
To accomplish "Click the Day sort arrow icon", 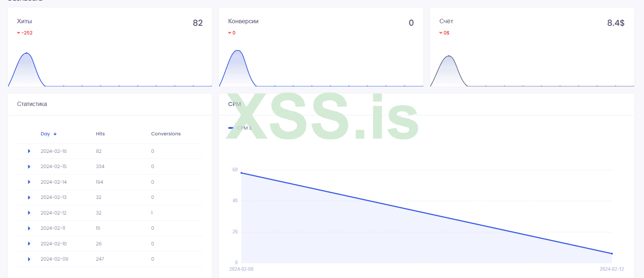I will (x=55, y=134).
